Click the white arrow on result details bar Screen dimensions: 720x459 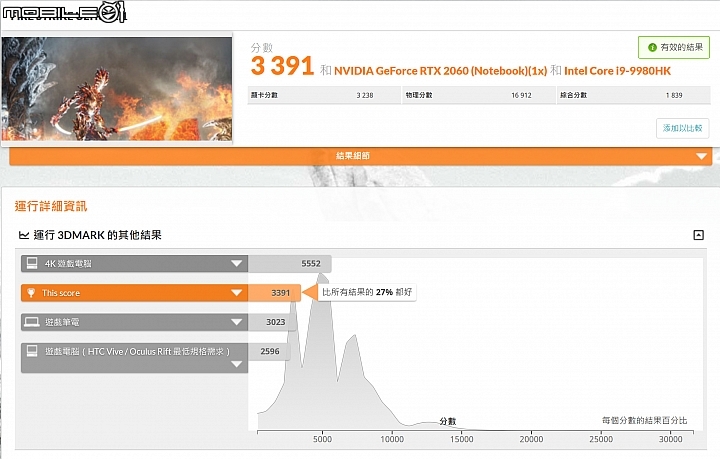click(701, 157)
